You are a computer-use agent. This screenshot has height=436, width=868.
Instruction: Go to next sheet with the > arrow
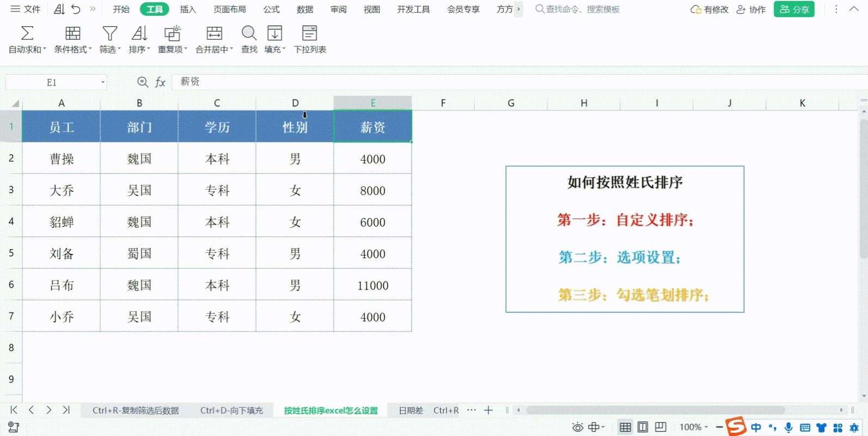point(49,410)
